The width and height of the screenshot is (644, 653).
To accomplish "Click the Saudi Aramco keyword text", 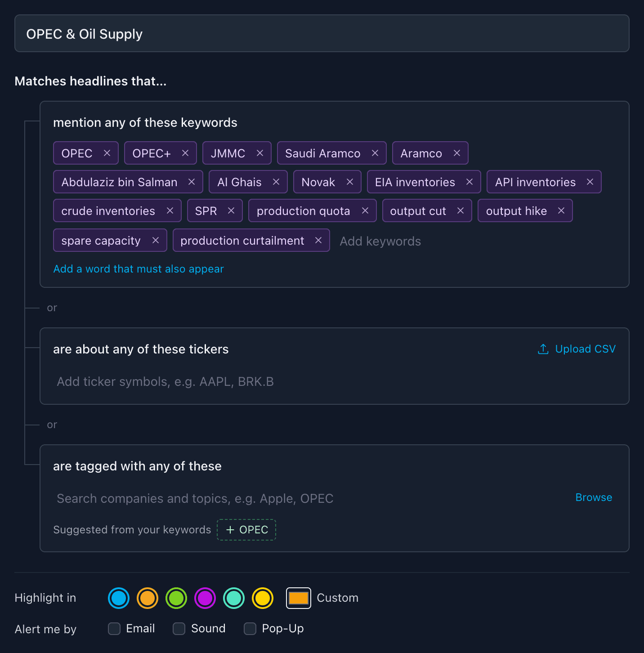I will click(x=323, y=153).
